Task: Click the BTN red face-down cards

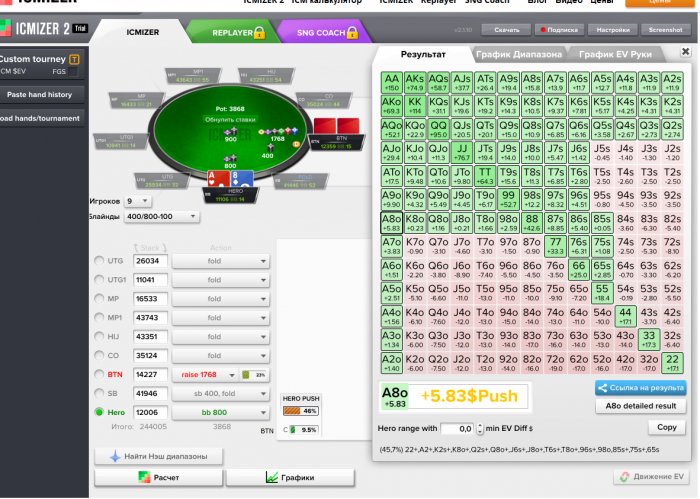Action: [x=337, y=126]
